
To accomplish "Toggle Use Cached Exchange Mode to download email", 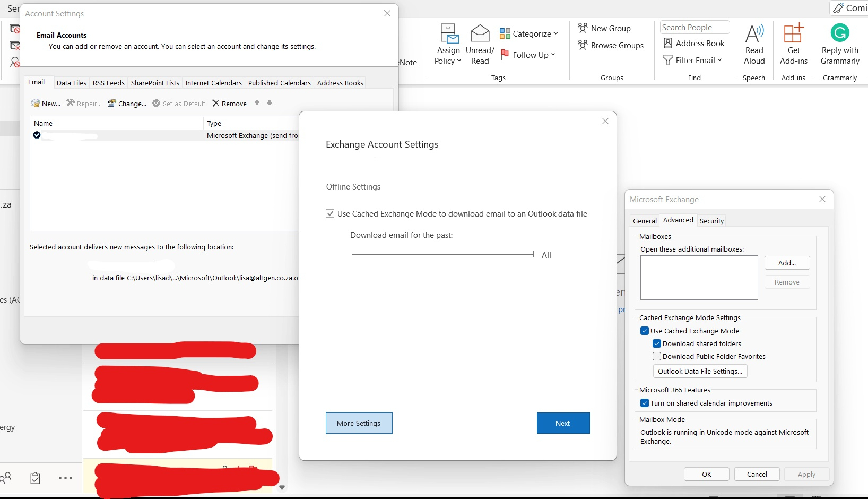I will [x=330, y=214].
